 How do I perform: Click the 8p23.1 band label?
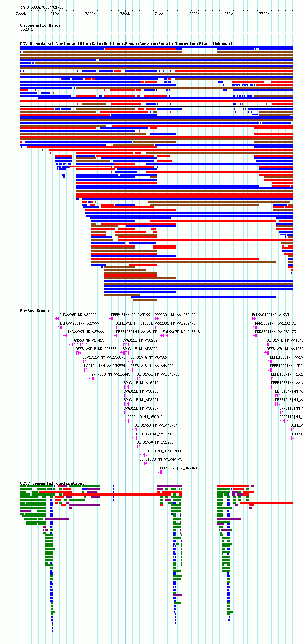(27, 30)
